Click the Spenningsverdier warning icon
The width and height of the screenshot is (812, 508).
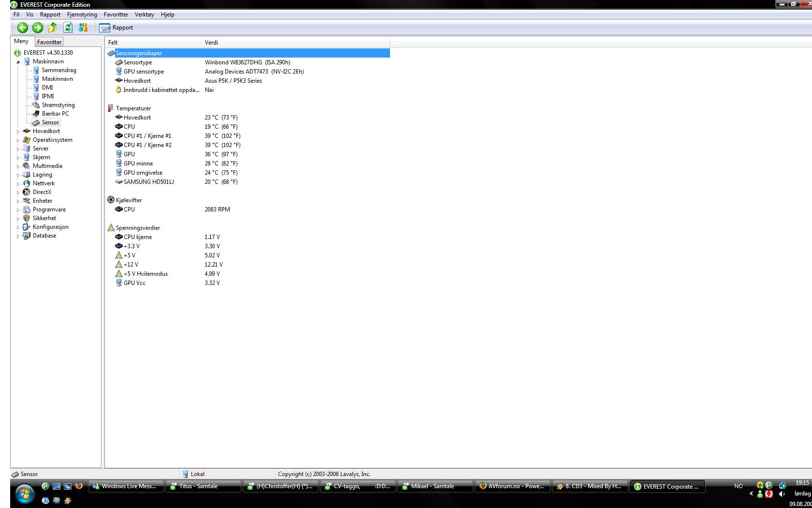point(111,227)
